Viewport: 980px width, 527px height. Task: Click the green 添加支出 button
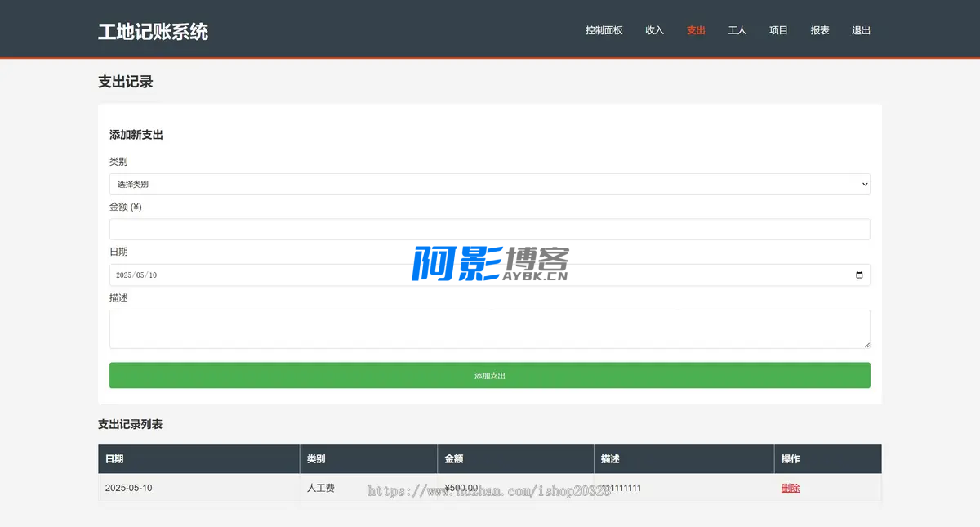490,376
